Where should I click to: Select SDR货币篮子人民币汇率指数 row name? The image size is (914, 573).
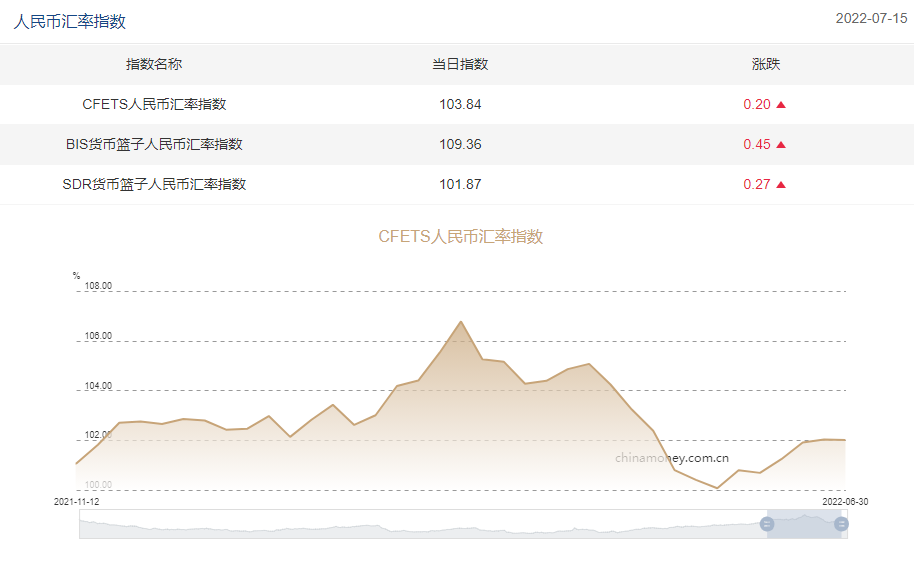154,184
